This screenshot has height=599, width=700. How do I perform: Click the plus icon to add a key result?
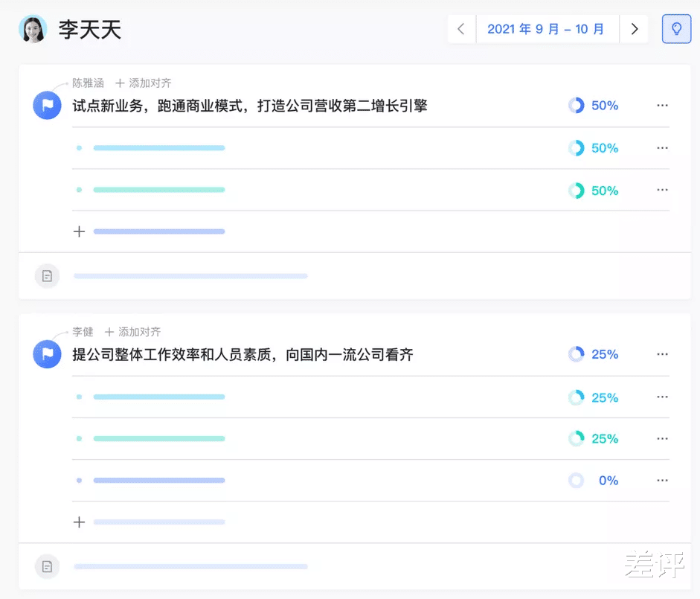[x=79, y=231]
